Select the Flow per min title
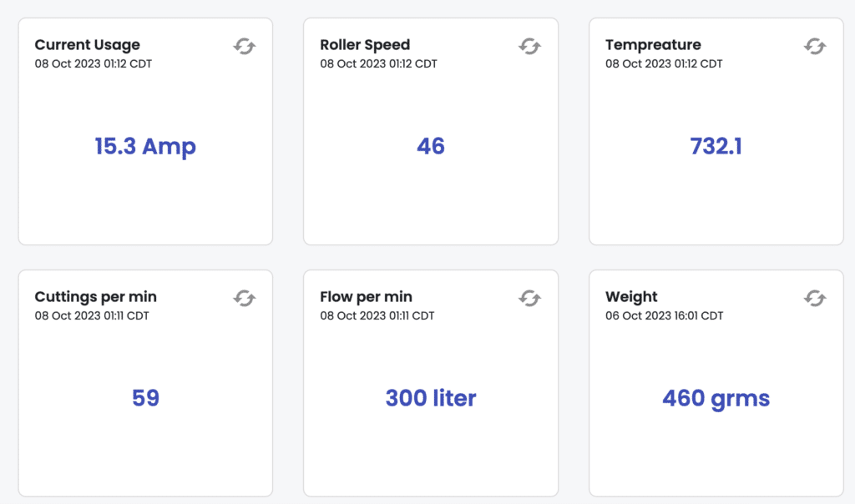 [x=366, y=297]
